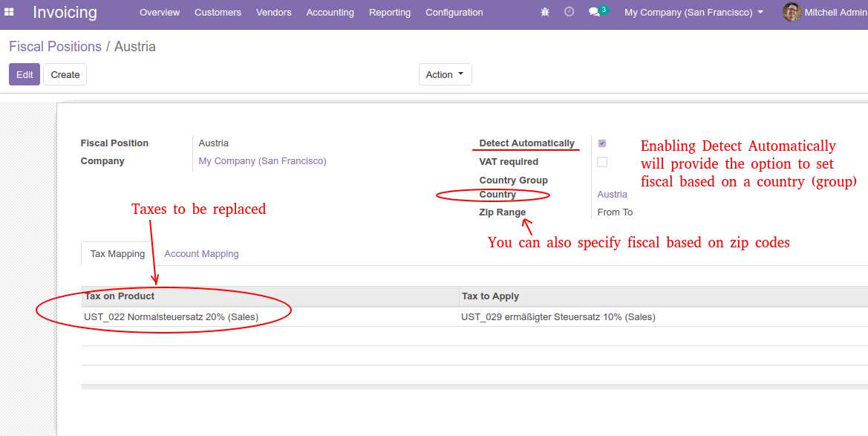The height and width of the screenshot is (436, 868).
Task: Click the Austria fiscal position name value
Action: click(x=214, y=143)
